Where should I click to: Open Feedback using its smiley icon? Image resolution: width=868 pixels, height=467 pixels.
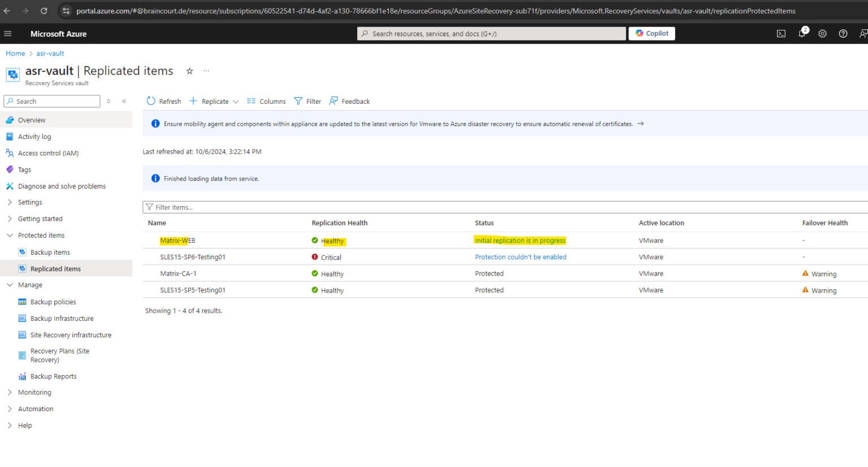pos(333,101)
